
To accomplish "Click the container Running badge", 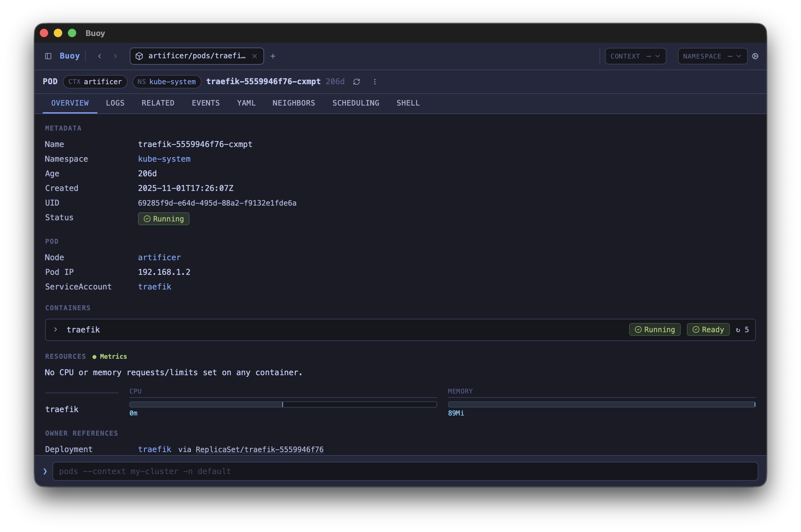I will pos(654,329).
